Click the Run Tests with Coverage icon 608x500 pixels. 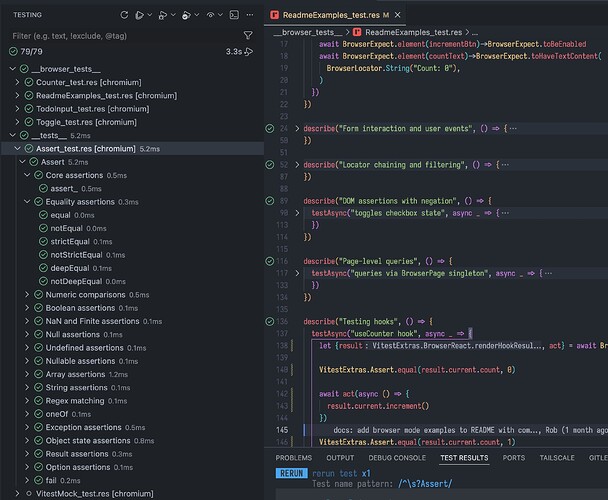point(186,15)
